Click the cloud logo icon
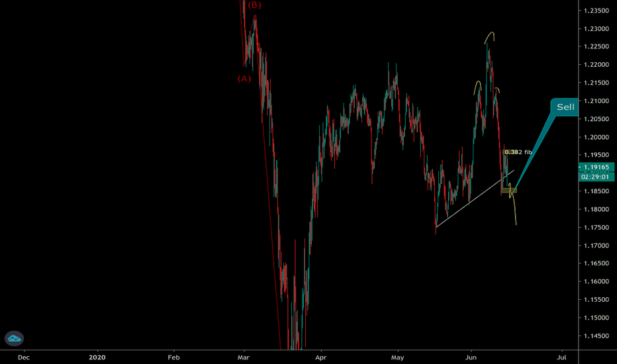This screenshot has height=364, width=617. [x=14, y=338]
